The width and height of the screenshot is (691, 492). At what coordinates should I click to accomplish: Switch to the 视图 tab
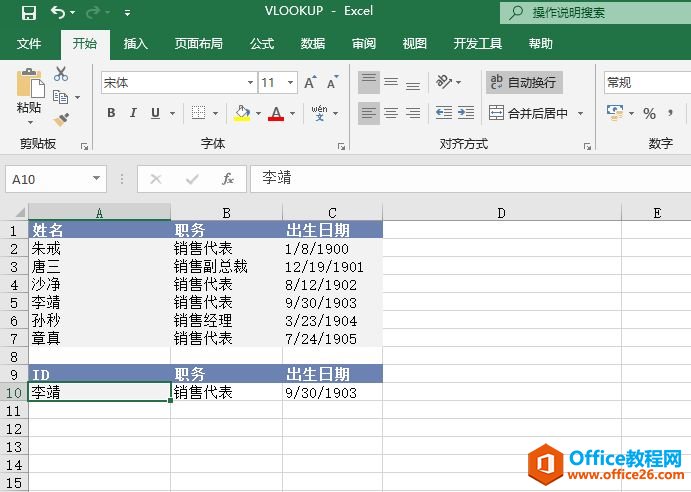pos(414,44)
